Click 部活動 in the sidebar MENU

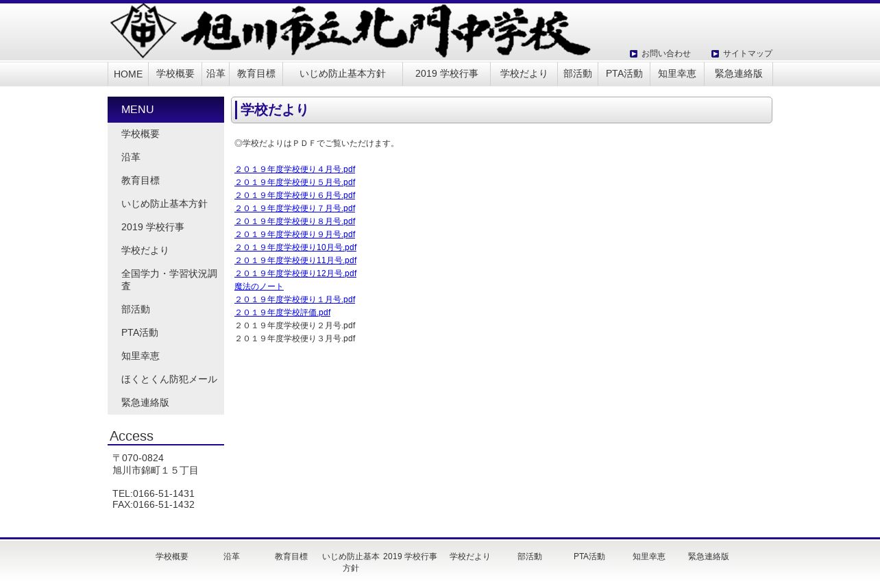[166, 310]
